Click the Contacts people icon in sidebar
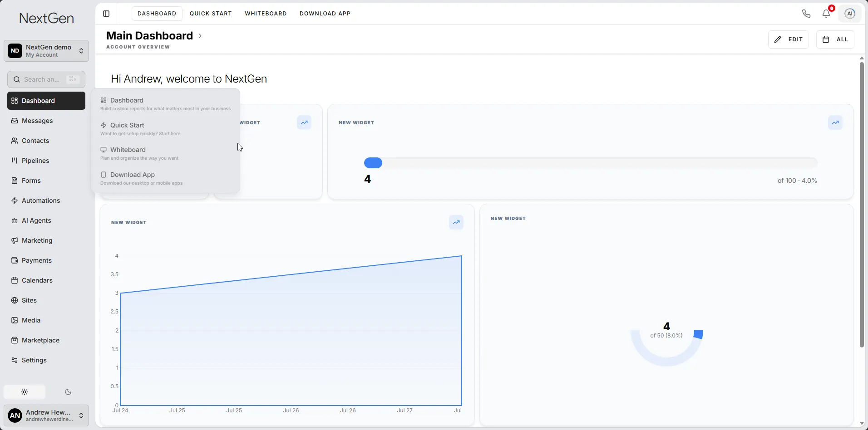The width and height of the screenshot is (868, 430). click(x=15, y=141)
